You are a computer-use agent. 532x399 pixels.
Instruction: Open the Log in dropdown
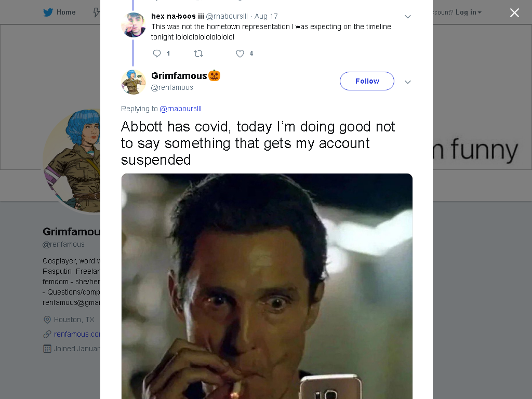pyautogui.click(x=468, y=12)
